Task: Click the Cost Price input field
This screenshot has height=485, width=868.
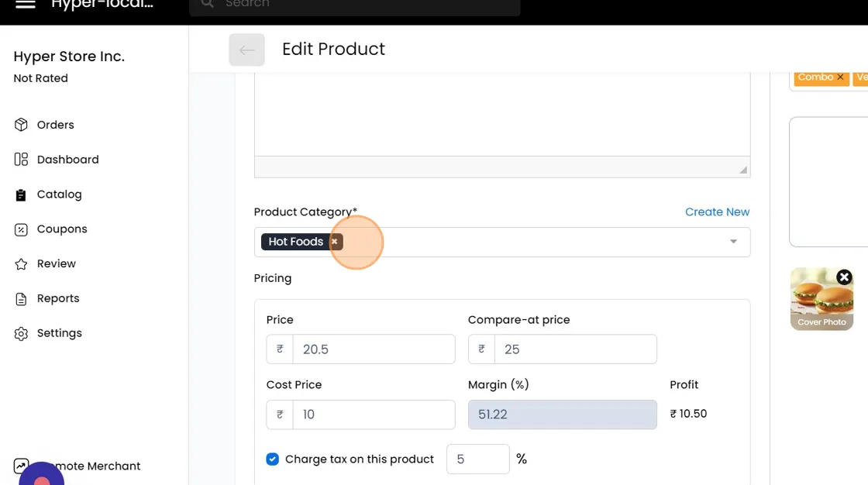Action: pos(373,414)
